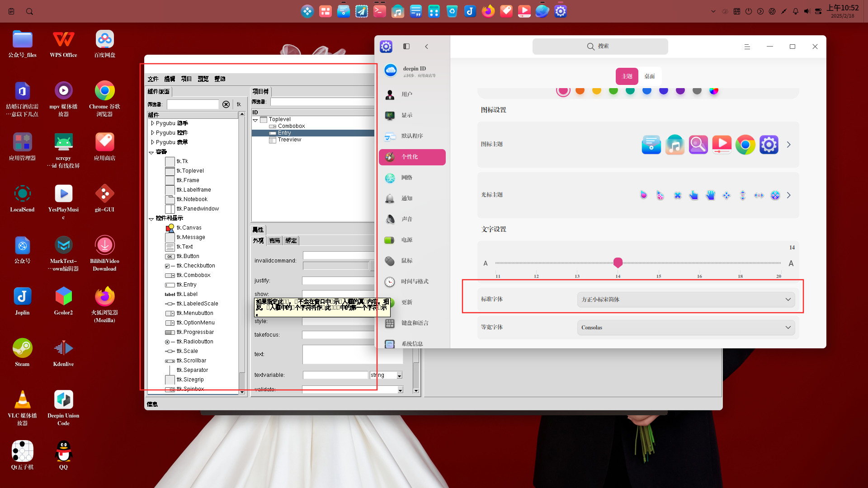The height and width of the screenshot is (488, 868).
Task: Select ttk.Radiobutton in the widget palette
Action: pyautogui.click(x=195, y=342)
